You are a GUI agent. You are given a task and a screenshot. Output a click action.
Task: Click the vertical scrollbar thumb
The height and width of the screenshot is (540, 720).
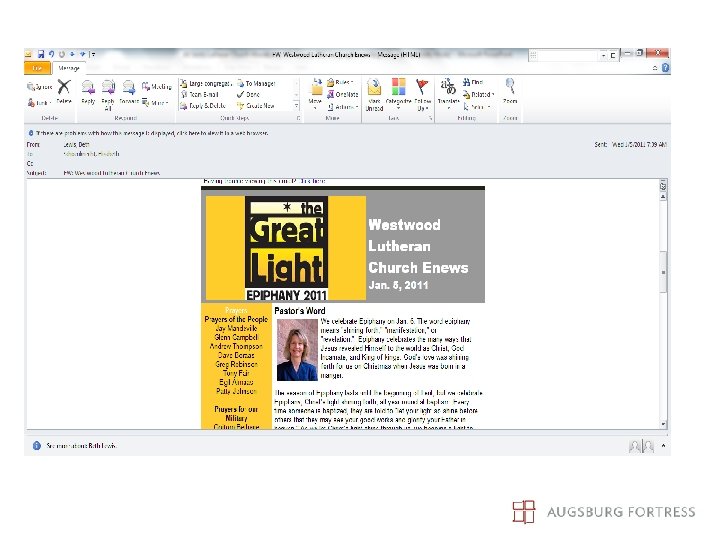pos(663,272)
